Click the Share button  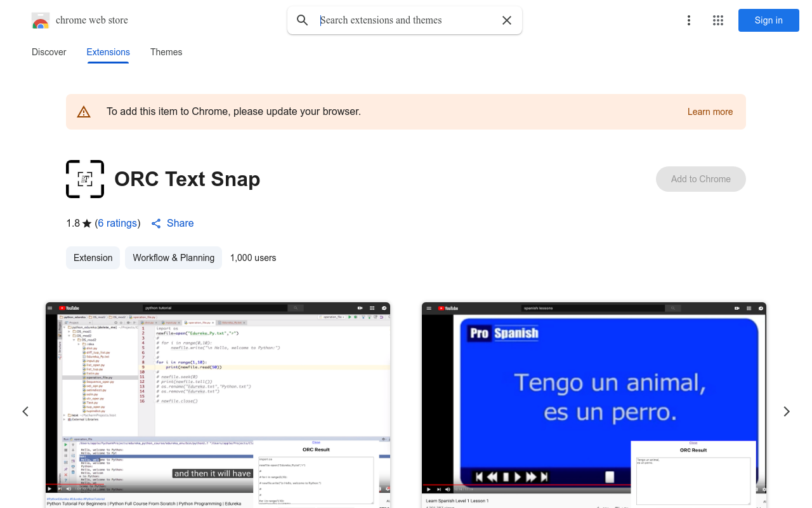pos(173,224)
